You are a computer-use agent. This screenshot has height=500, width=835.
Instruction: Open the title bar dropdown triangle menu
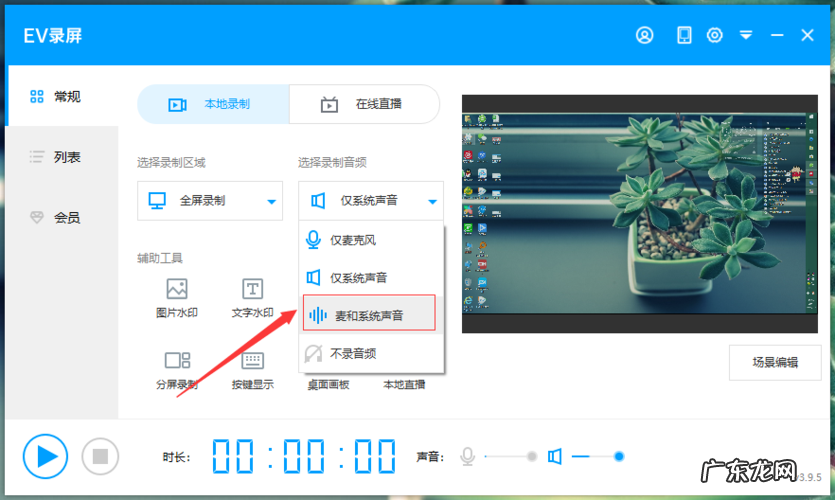[745, 35]
